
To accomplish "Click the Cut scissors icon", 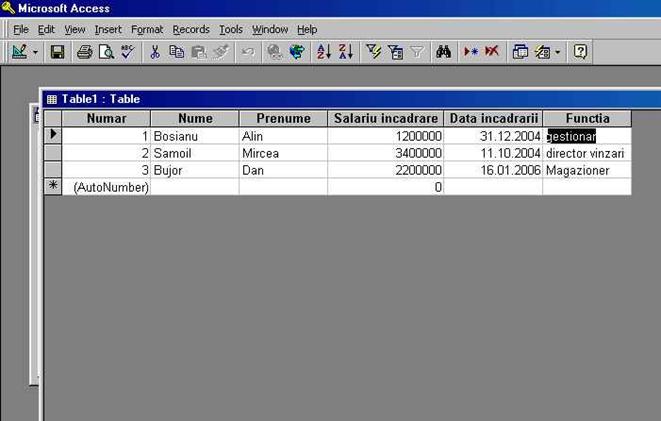I will pos(155,51).
